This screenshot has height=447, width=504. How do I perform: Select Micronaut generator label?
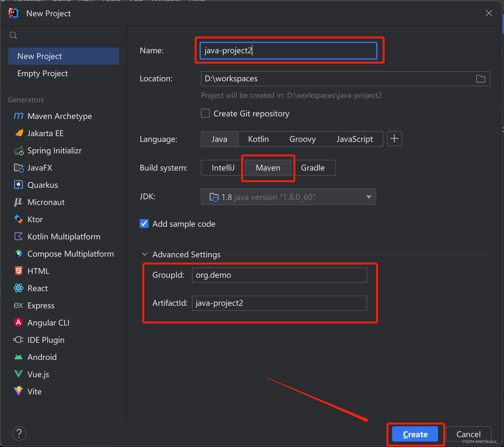[x=46, y=202]
